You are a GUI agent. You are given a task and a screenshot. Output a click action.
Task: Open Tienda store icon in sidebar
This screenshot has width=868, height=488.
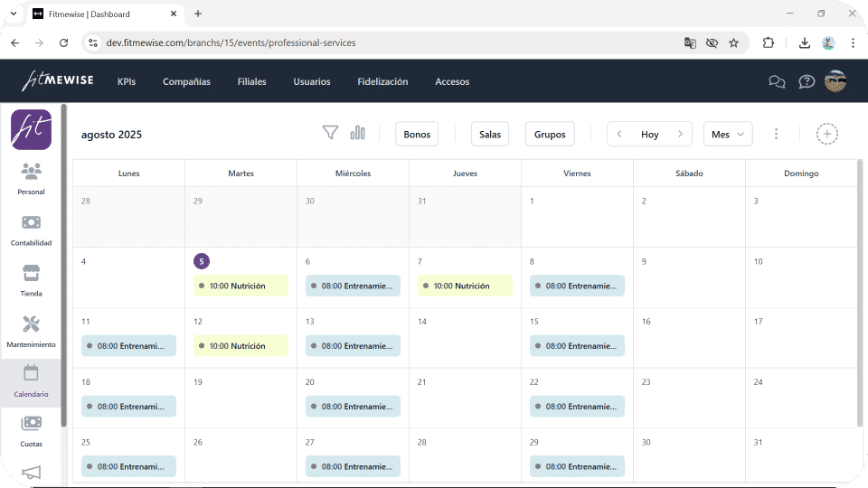[31, 280]
